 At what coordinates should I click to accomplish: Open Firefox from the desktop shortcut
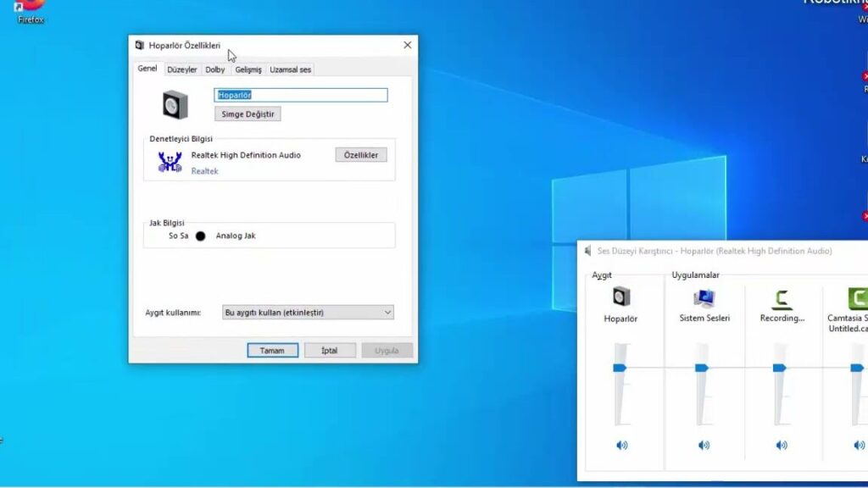point(31,7)
